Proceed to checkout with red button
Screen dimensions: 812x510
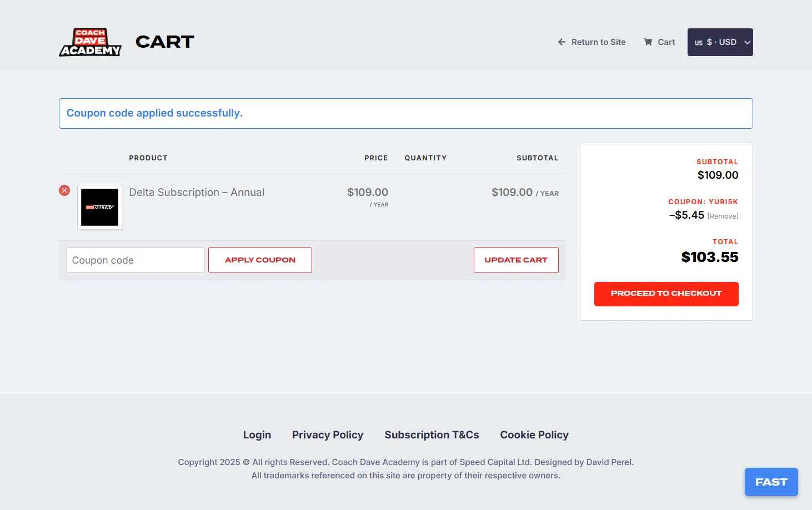pyautogui.click(x=666, y=294)
